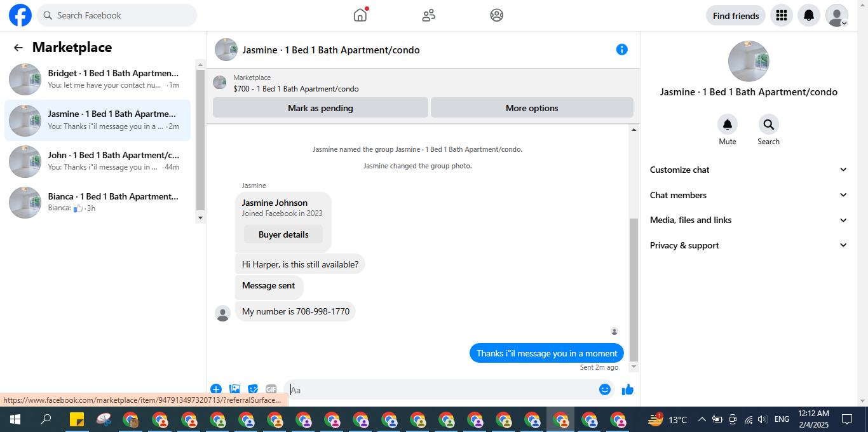Click 'Hi Harper, is this still available?' message
This screenshot has height=432, width=868.
[300, 264]
